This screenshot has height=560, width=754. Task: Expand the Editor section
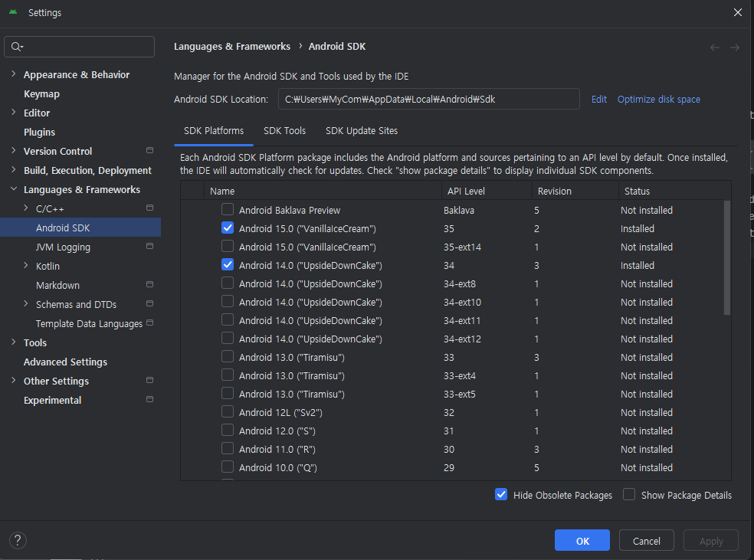14,113
